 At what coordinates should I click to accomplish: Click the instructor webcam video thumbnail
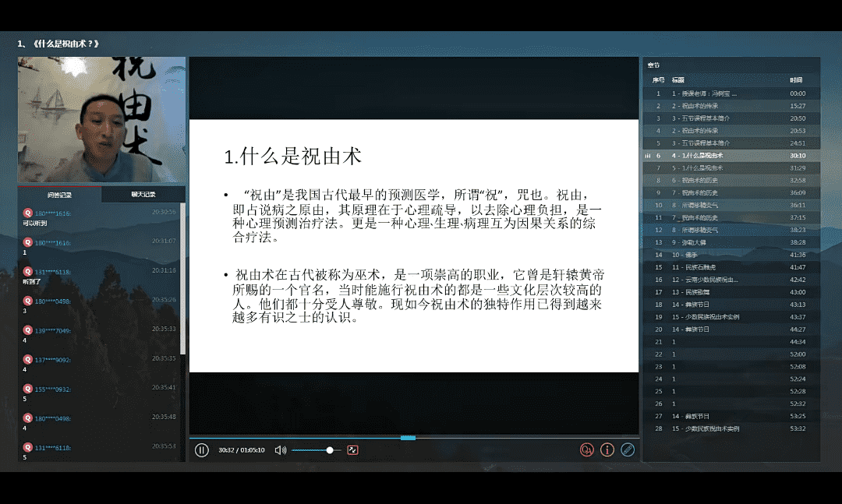coord(101,119)
